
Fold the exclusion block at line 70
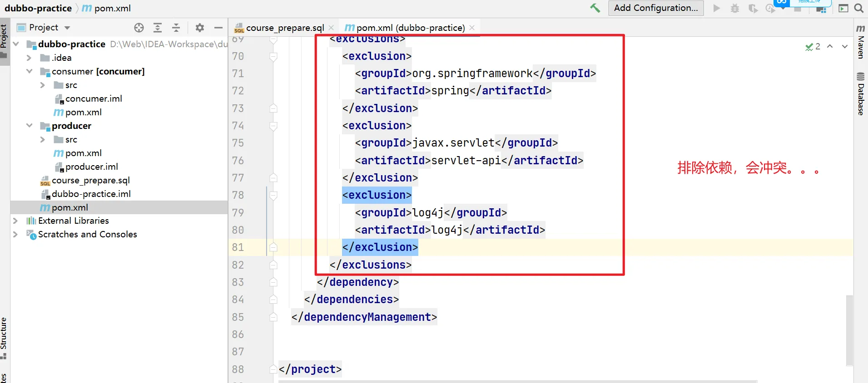(x=273, y=56)
